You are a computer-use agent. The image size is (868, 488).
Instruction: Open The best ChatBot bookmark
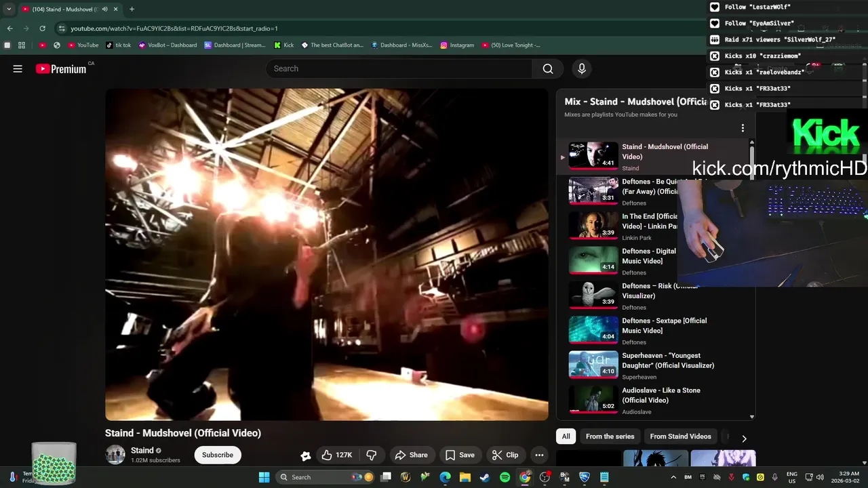point(332,45)
